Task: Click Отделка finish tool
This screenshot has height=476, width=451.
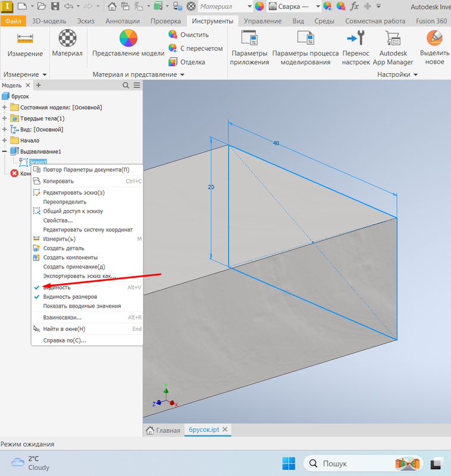Action: click(187, 62)
